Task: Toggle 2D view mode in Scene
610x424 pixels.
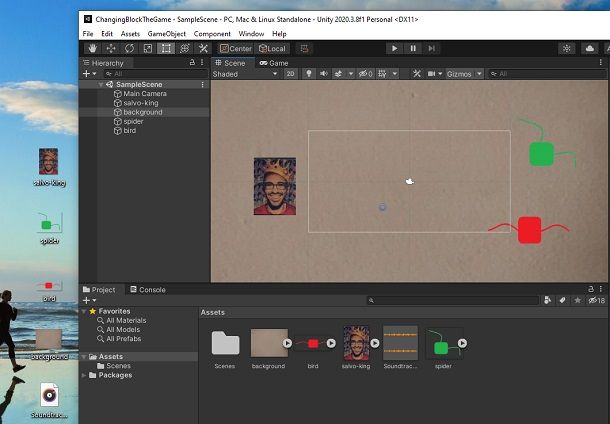Action: 290,74
